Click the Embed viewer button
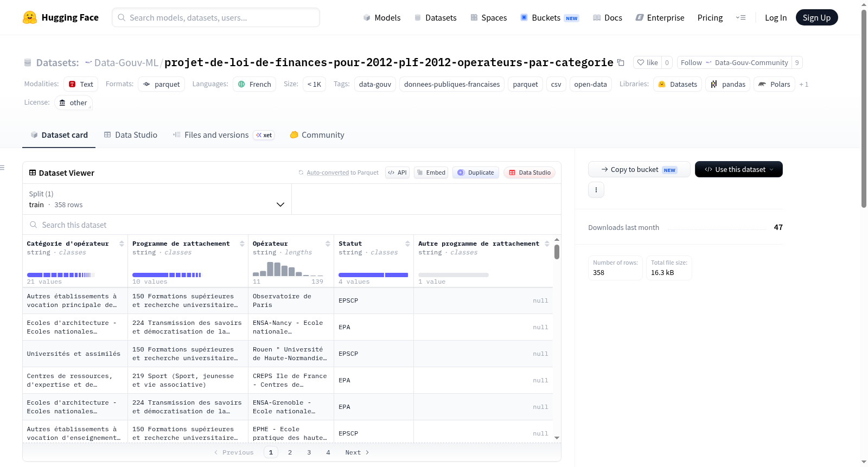This screenshot has height=467, width=868. tap(431, 172)
